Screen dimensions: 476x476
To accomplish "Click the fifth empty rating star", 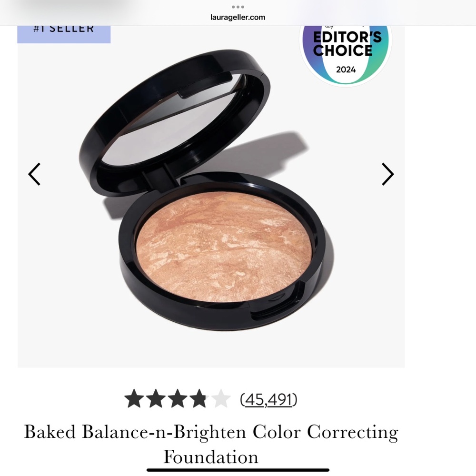I will coord(221,398).
